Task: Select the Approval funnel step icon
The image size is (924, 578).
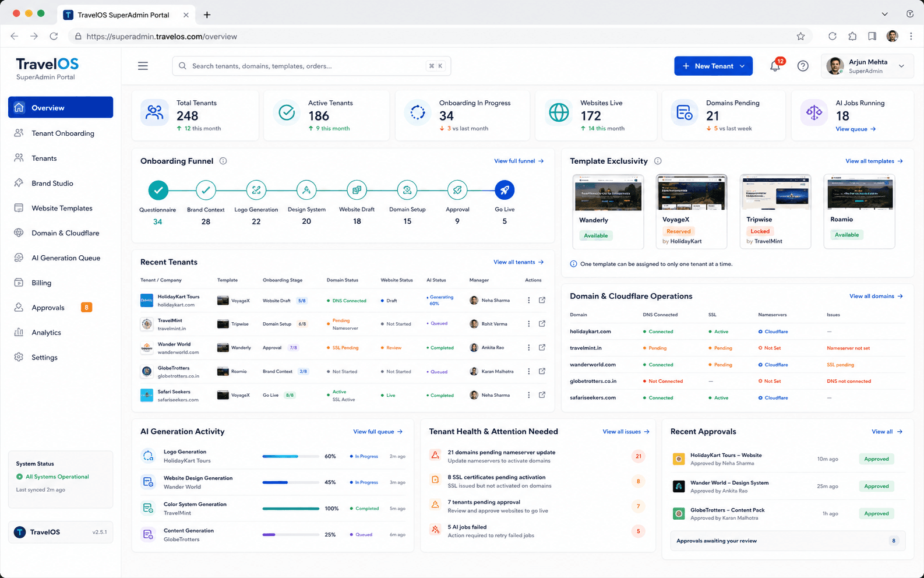Action: point(457,190)
